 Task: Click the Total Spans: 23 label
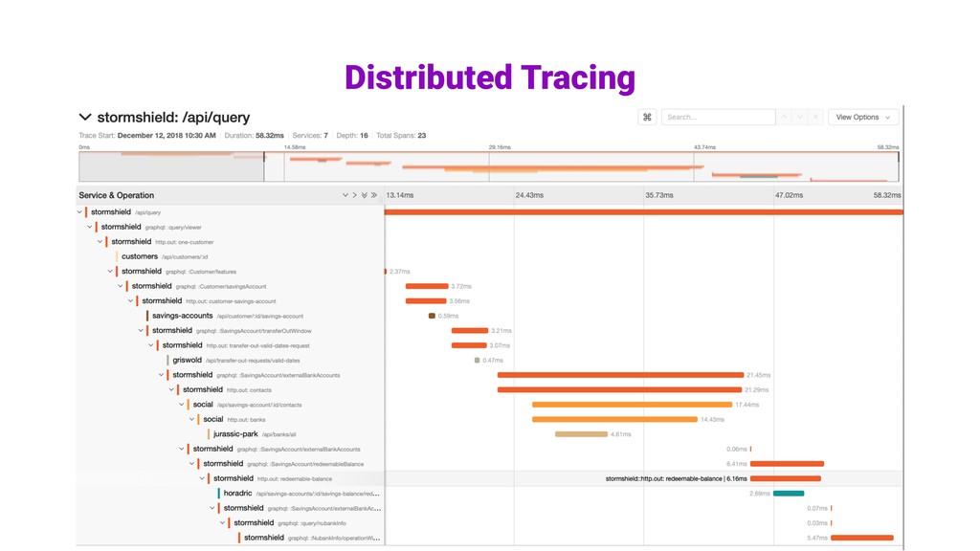(401, 135)
